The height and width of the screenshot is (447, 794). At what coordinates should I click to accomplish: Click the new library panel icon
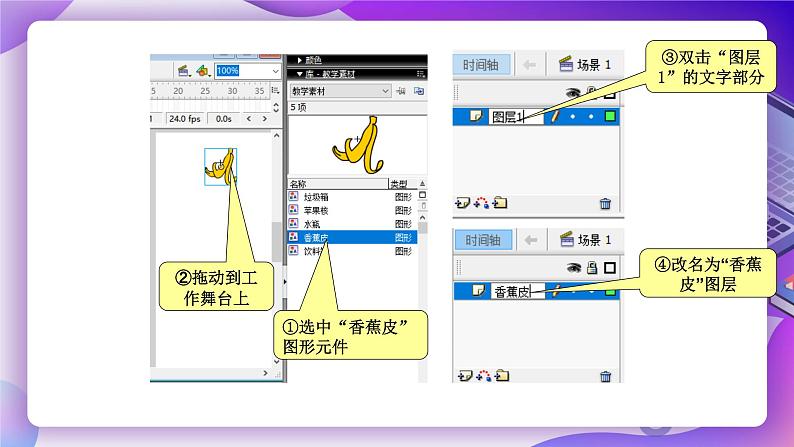click(419, 91)
